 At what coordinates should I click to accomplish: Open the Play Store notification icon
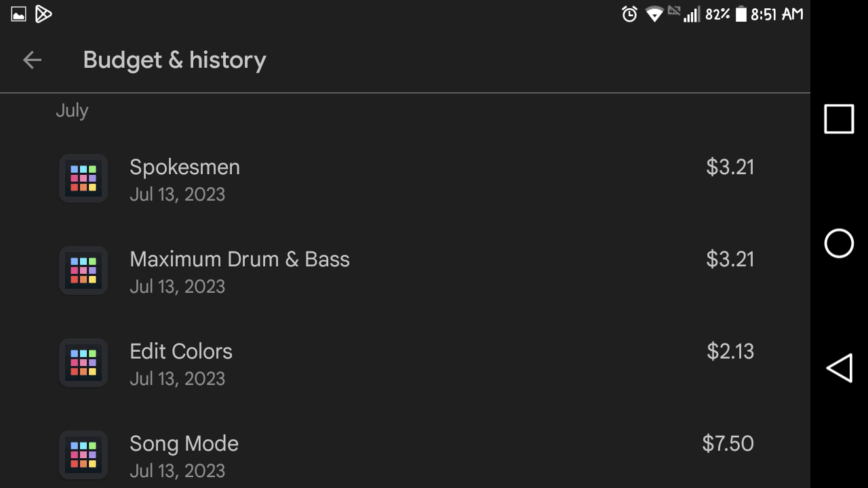tap(43, 14)
